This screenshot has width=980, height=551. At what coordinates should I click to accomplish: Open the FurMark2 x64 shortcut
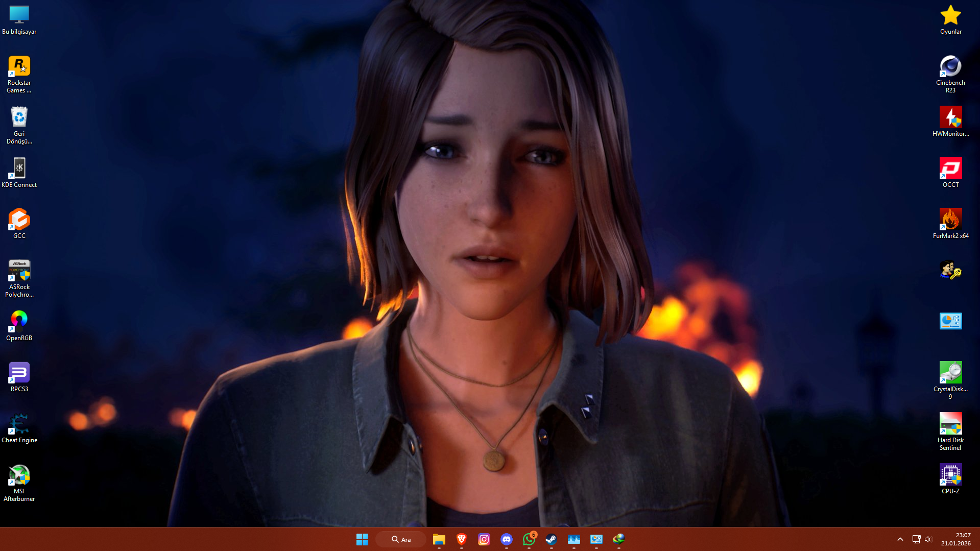coord(950,224)
